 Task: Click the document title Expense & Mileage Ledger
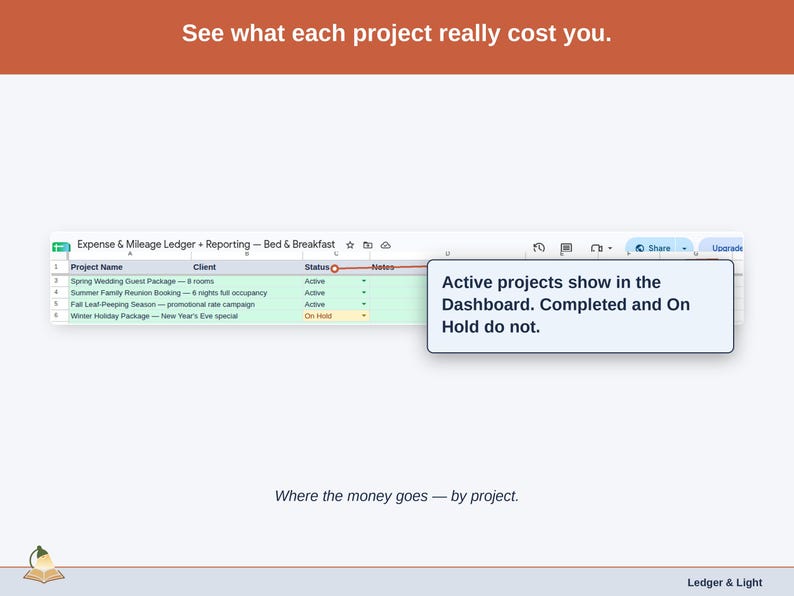[206, 244]
